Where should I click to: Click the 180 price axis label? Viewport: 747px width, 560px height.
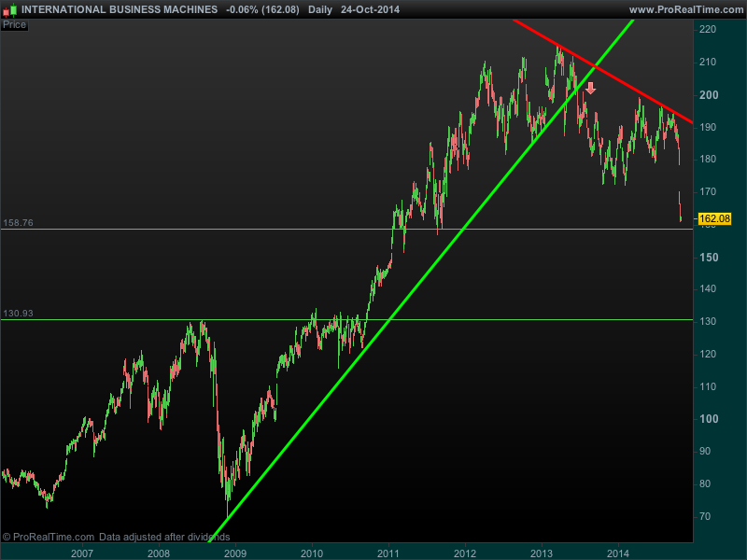(708, 159)
